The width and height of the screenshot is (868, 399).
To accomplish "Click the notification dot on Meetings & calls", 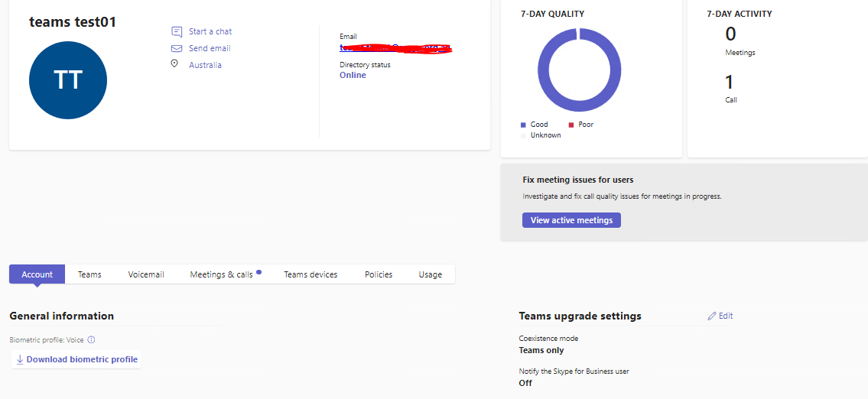I will (x=258, y=271).
